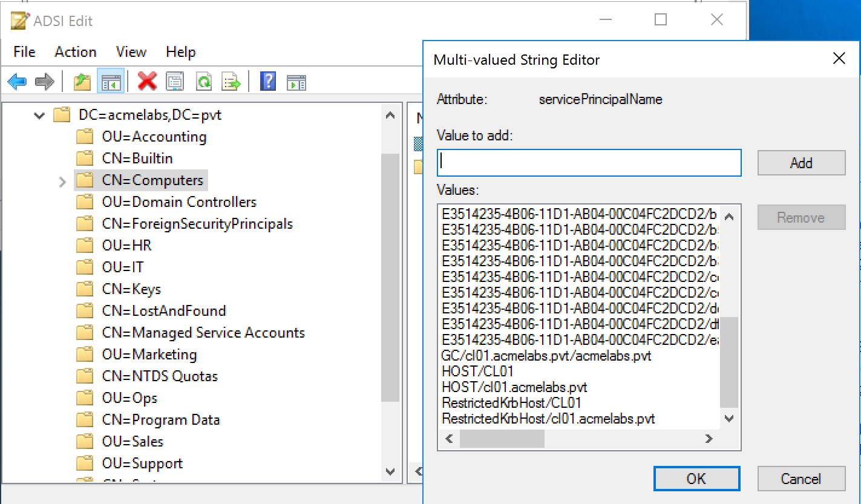Click the Export List toolbar icon

(x=231, y=81)
